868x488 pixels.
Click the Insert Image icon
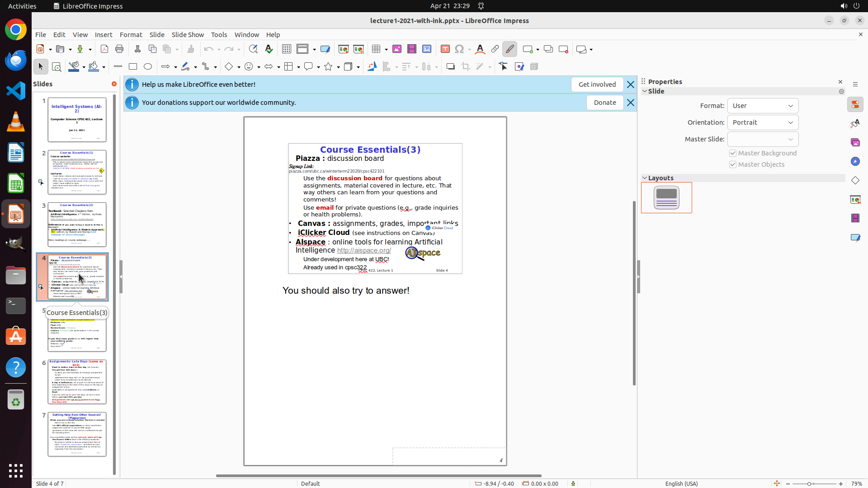point(397,49)
